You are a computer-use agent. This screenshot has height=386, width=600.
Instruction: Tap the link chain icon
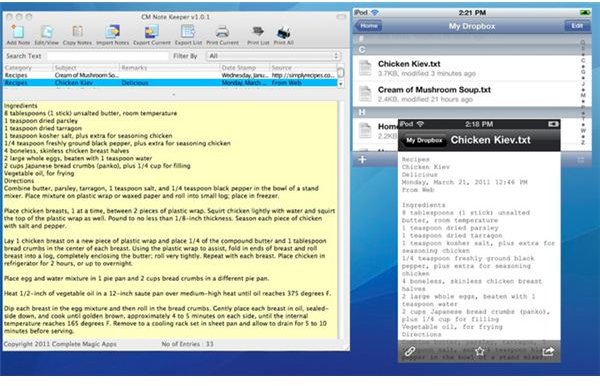point(410,351)
